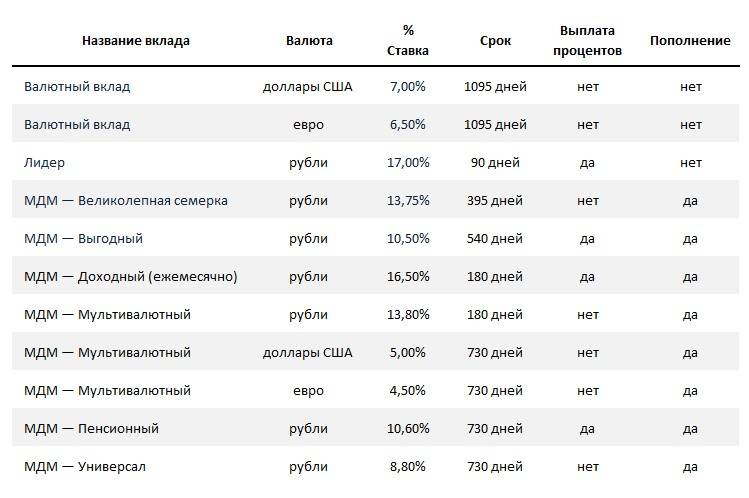Click the 'Валюта' column header
This screenshot has height=498, width=749.
tap(309, 41)
